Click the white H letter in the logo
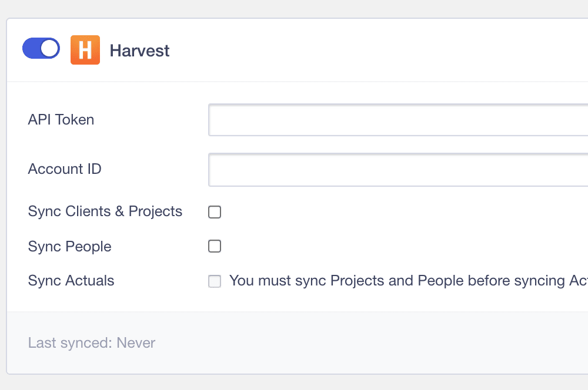Screen dimensions: 588x390 (85, 51)
